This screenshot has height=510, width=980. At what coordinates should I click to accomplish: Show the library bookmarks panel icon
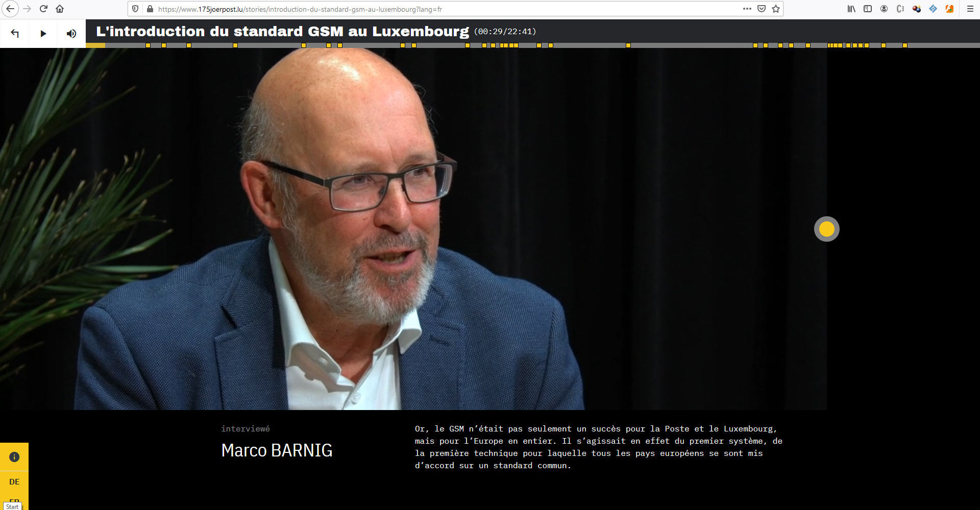[851, 9]
